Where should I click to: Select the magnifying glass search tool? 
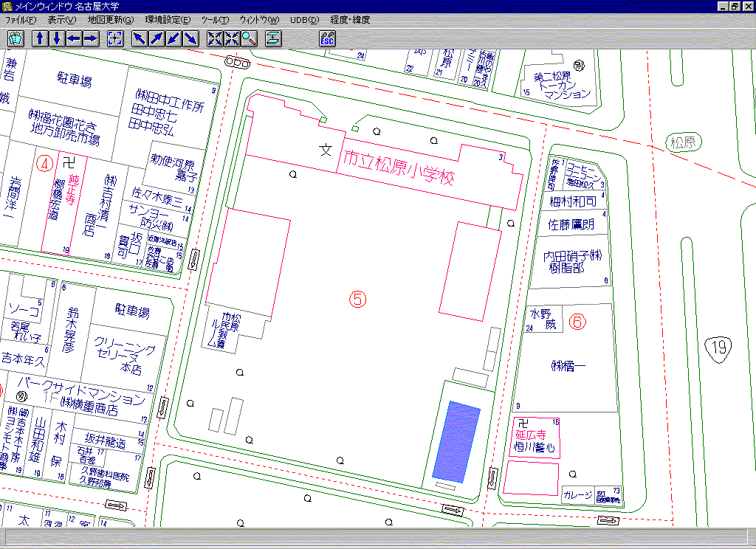click(249, 38)
